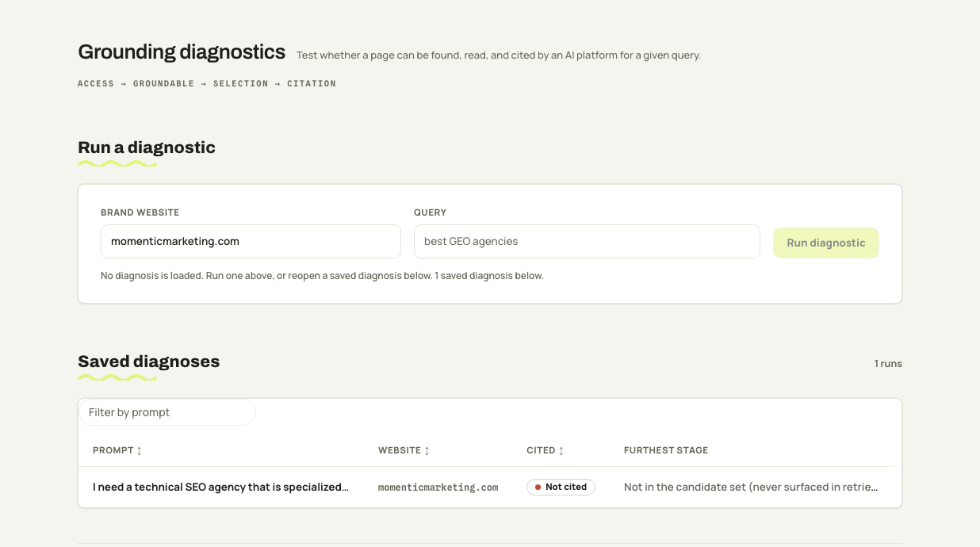Click the 'No diagnosis is loaded' status message
The height and width of the screenshot is (547, 980).
322,276
